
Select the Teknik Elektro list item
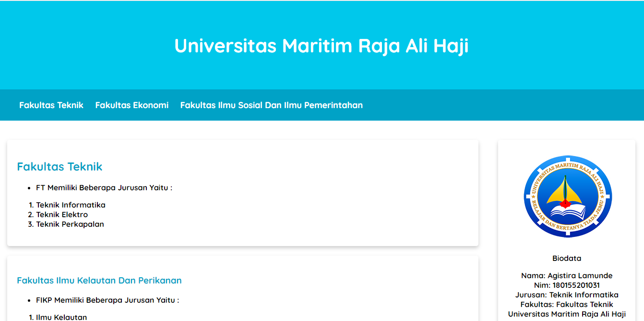(62, 214)
